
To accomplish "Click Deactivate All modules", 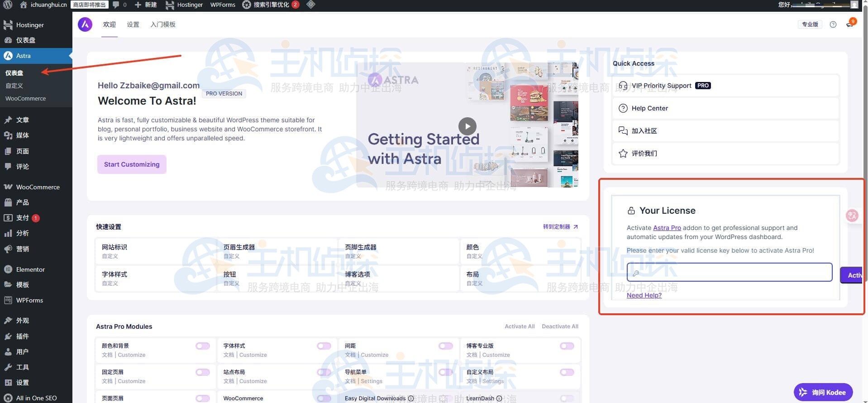I will (x=560, y=326).
